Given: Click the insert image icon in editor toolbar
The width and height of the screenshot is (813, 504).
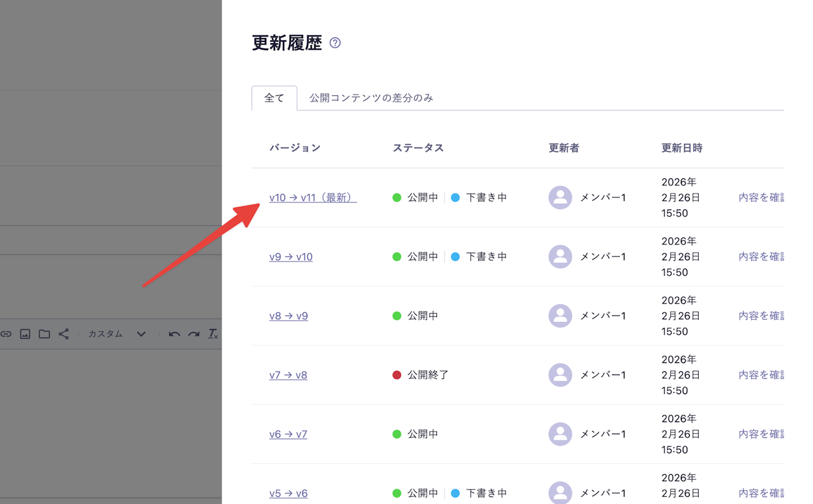Looking at the screenshot, I should click(x=25, y=334).
